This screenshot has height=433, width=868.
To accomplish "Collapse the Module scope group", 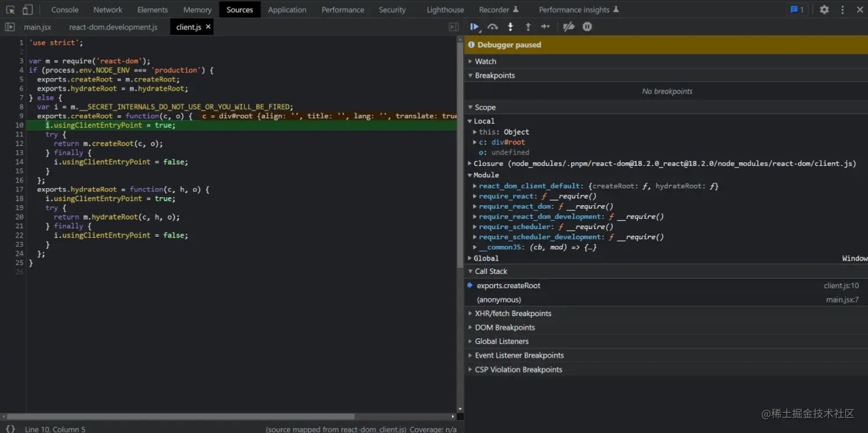I will (x=483, y=175).
